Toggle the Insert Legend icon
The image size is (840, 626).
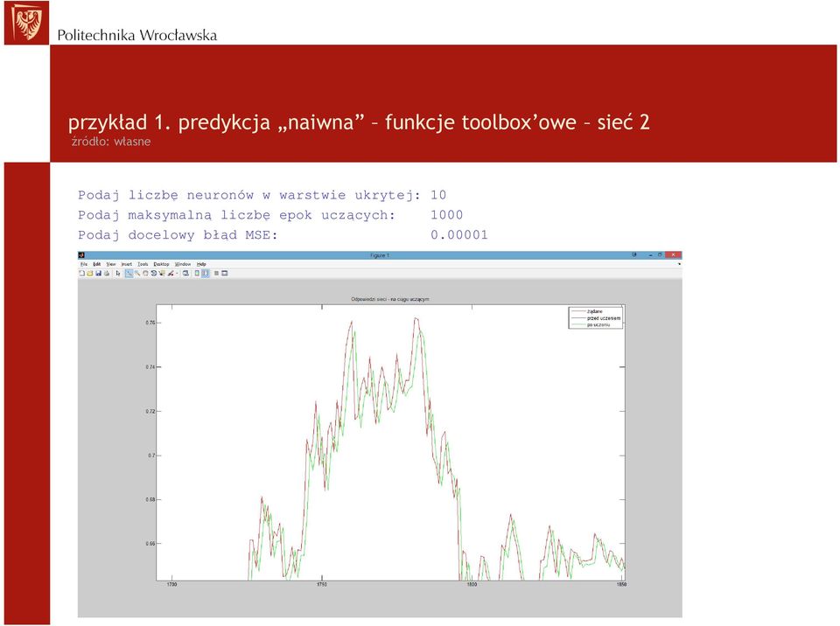[205, 273]
